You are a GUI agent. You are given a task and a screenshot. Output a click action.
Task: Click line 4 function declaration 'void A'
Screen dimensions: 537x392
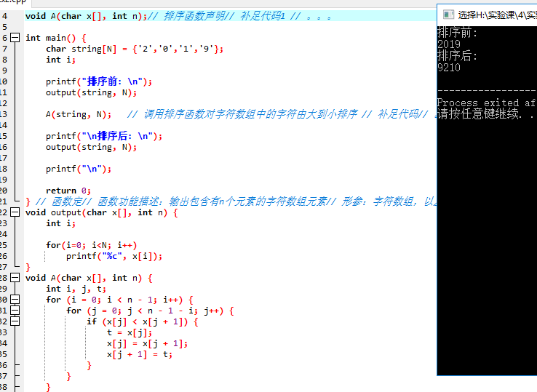point(41,16)
